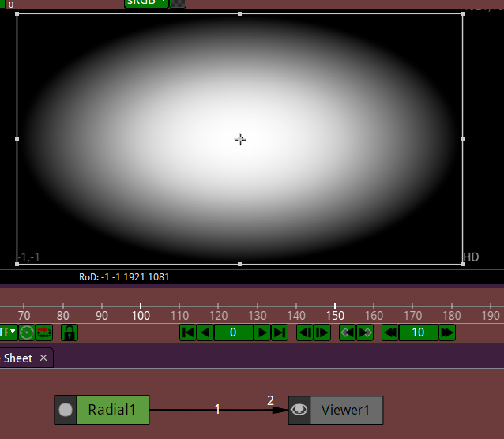The image size is (504, 439).
Task: Select the Radial1 node
Action: (x=112, y=410)
